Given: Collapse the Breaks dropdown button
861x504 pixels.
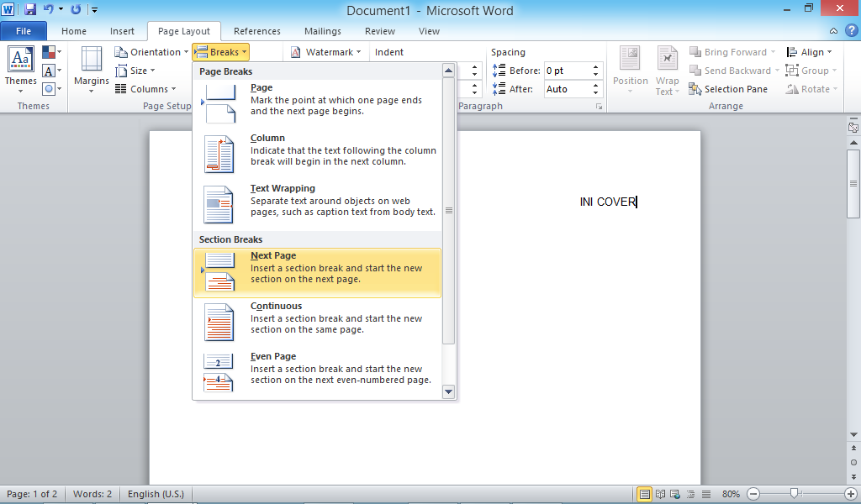Looking at the screenshot, I should [x=221, y=52].
